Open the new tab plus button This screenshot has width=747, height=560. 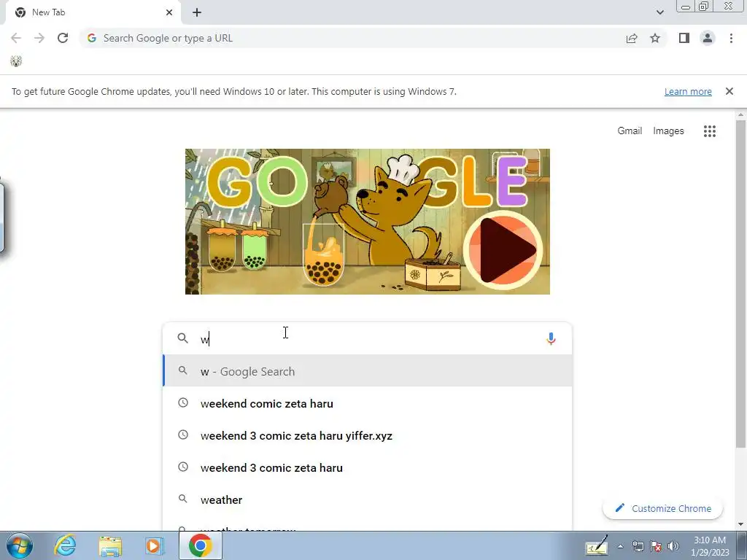(197, 12)
